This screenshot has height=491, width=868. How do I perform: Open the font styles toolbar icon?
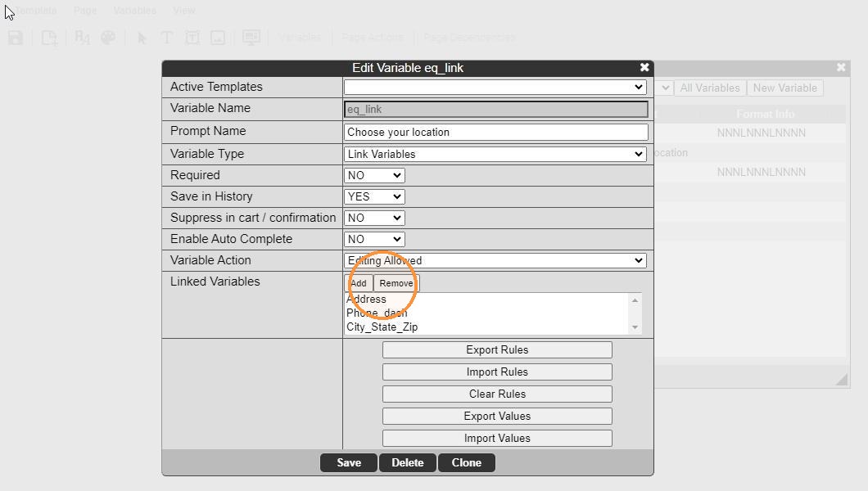pyautogui.click(x=82, y=38)
